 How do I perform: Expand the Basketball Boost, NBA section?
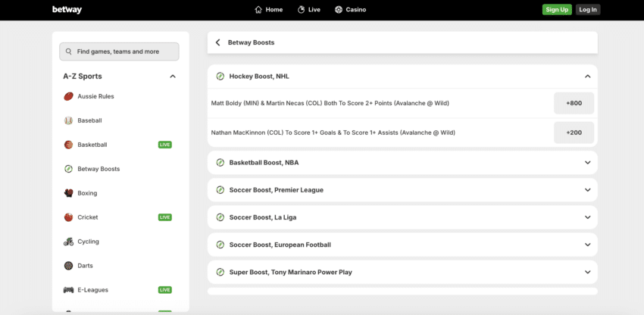coord(588,163)
